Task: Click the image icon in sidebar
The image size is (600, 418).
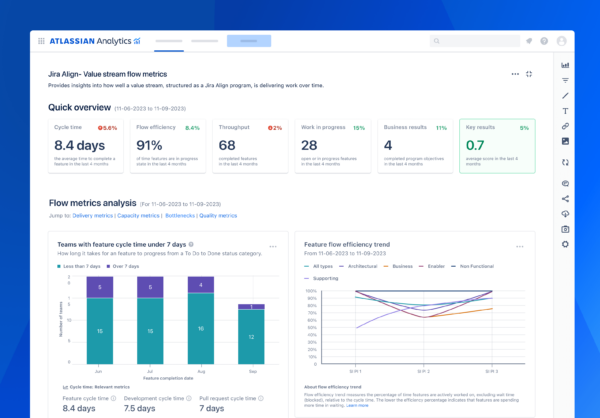Action: (565, 142)
